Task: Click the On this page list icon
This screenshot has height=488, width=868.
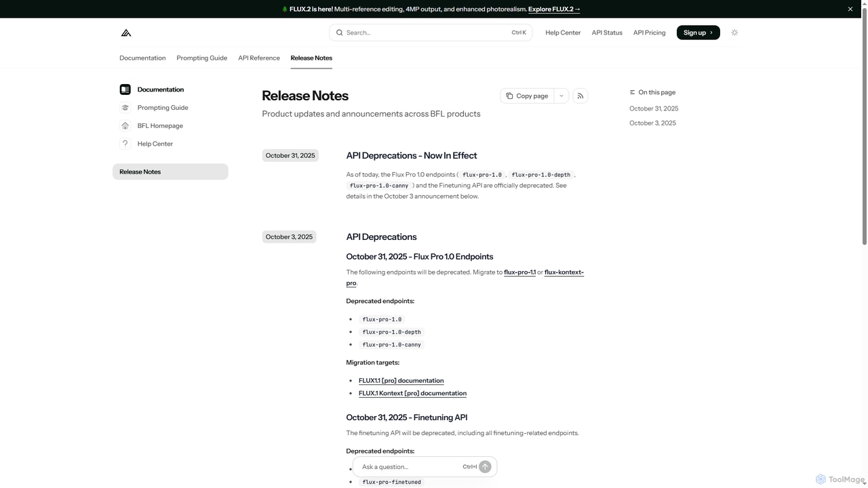Action: pyautogui.click(x=633, y=92)
